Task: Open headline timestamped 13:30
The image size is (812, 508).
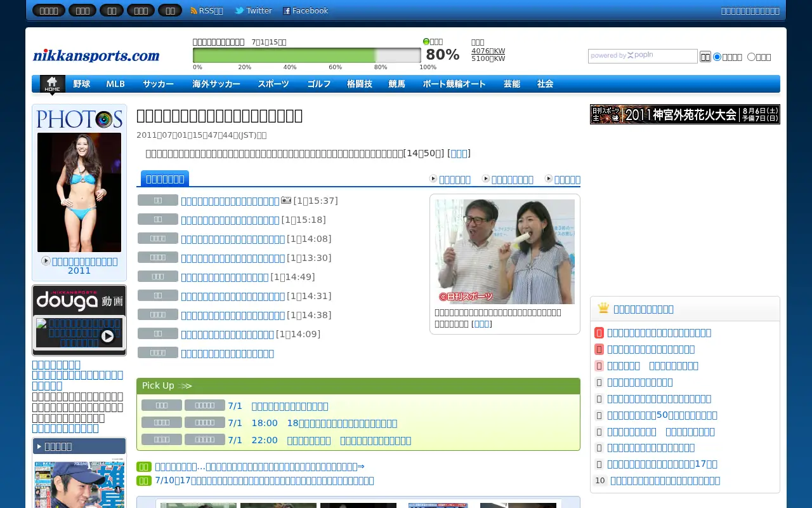Action: pos(233,258)
